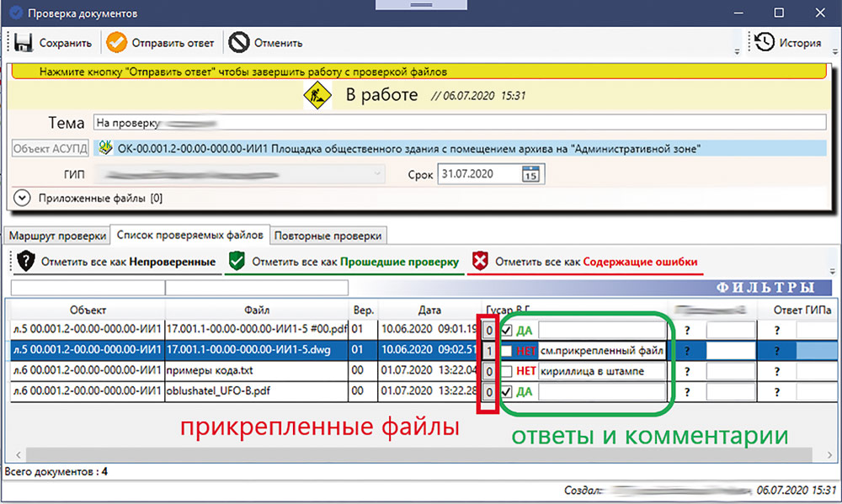
Task: Toggle the checkbox for примеры кода.txt
Action: [506, 371]
